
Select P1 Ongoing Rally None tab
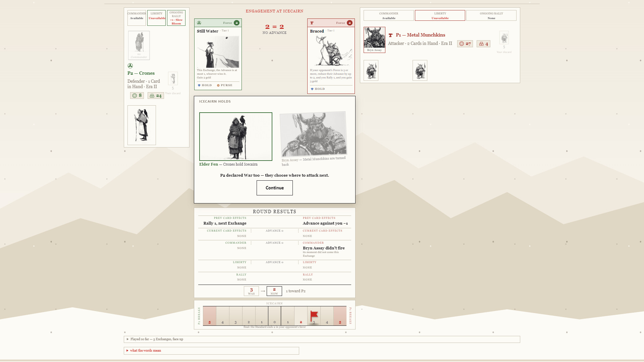coord(491,15)
